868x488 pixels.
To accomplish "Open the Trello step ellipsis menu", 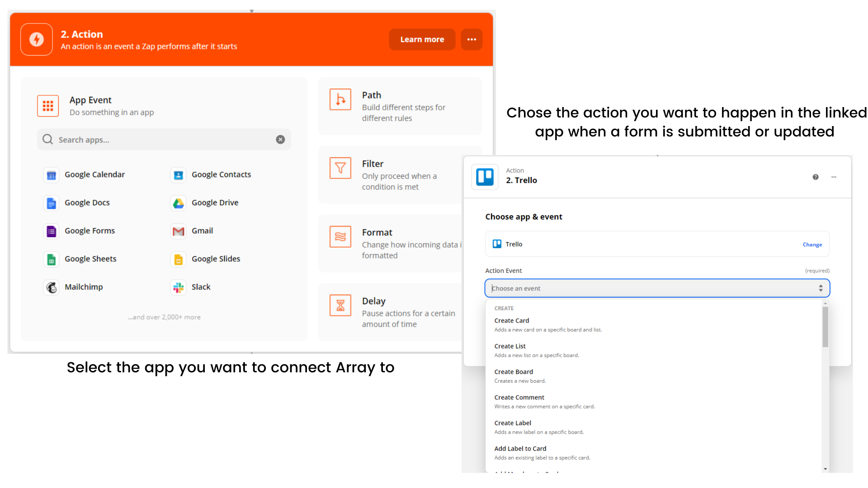I will (834, 177).
